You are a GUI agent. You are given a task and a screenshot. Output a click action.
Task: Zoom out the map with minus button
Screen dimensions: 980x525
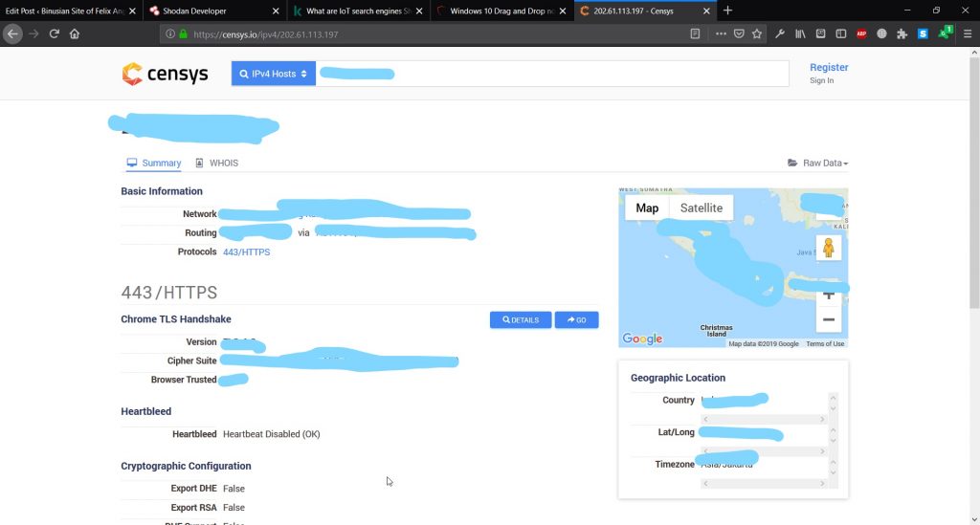828,319
